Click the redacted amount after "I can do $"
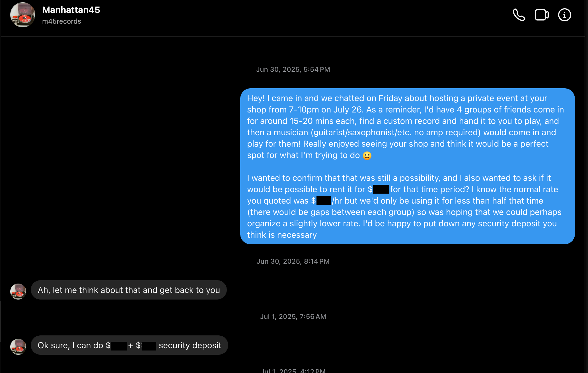The image size is (588, 373). click(119, 346)
